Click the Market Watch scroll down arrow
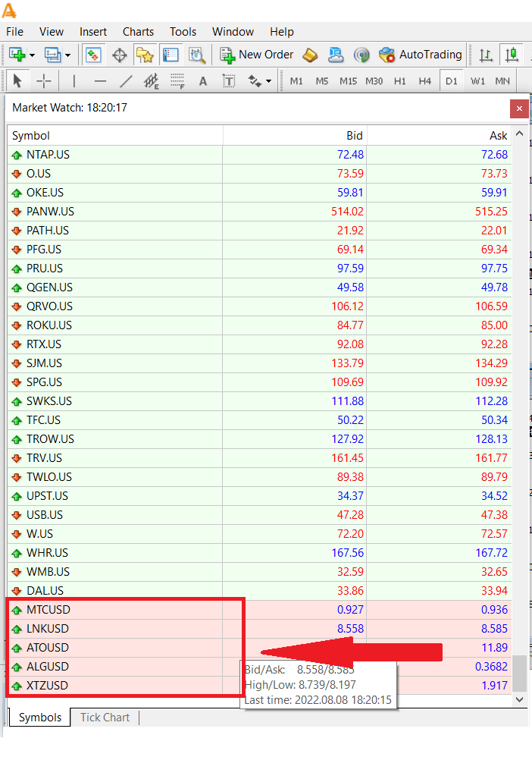 tap(519, 699)
